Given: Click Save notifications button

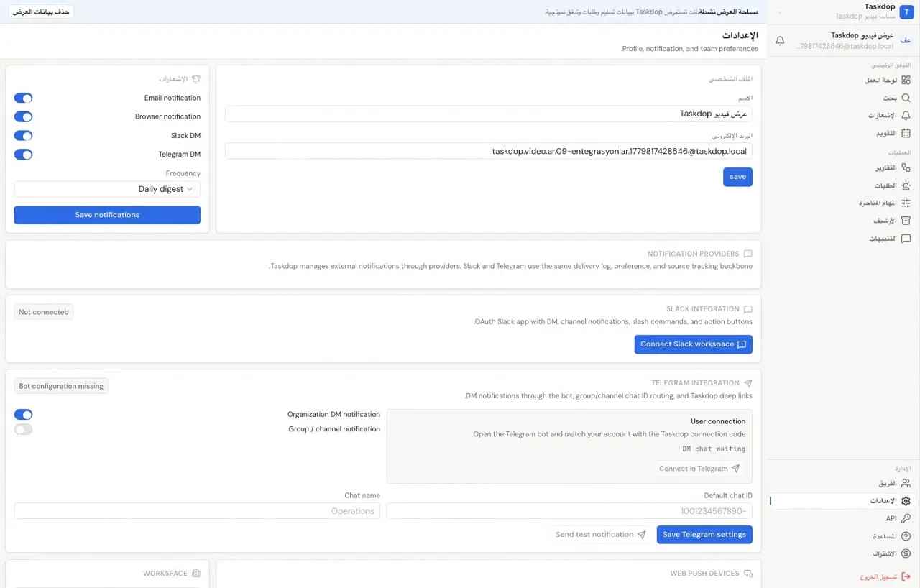Looking at the screenshot, I should (x=107, y=215).
